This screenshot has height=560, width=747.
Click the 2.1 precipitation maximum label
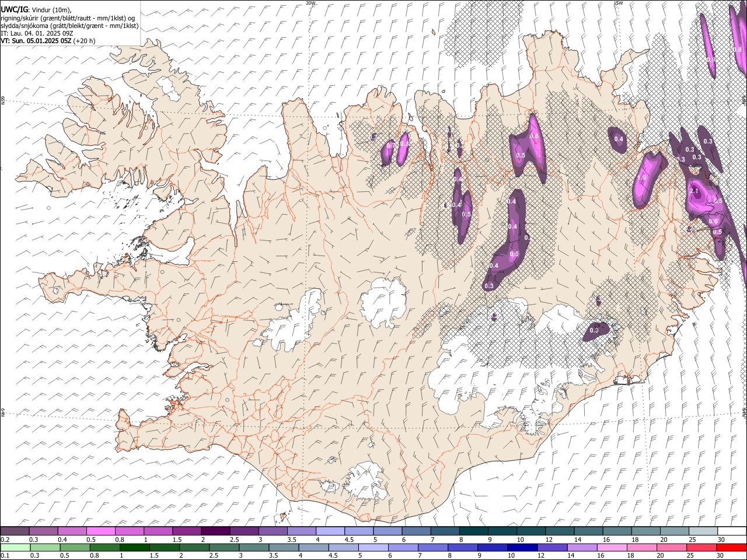point(694,191)
